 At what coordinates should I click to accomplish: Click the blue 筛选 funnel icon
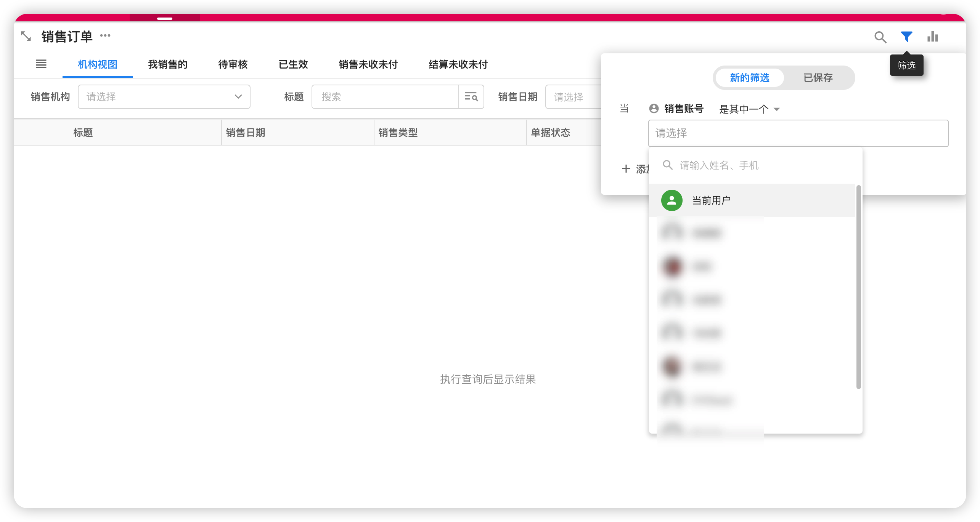coord(906,37)
